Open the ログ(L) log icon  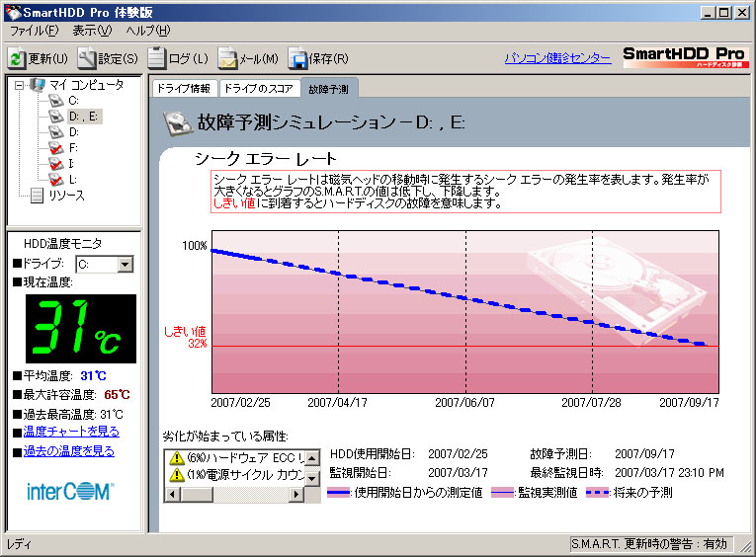pos(157,58)
